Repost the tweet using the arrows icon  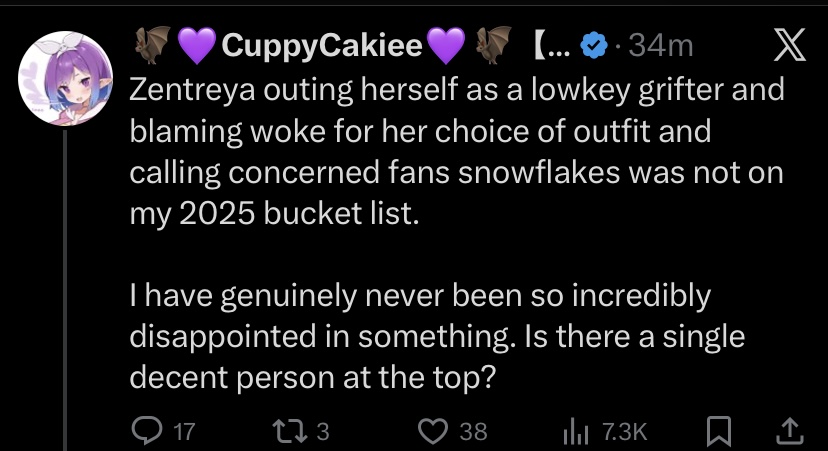[x=289, y=431]
